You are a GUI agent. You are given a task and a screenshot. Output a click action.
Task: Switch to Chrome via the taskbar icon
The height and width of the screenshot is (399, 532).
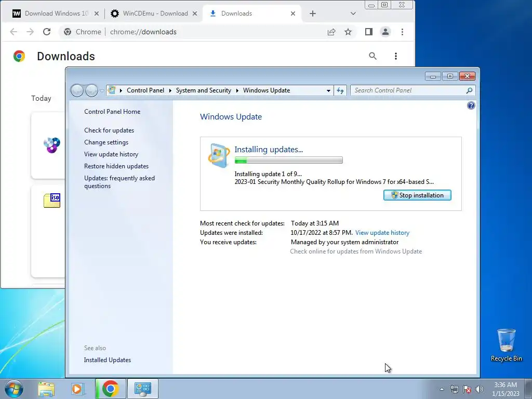(110, 389)
